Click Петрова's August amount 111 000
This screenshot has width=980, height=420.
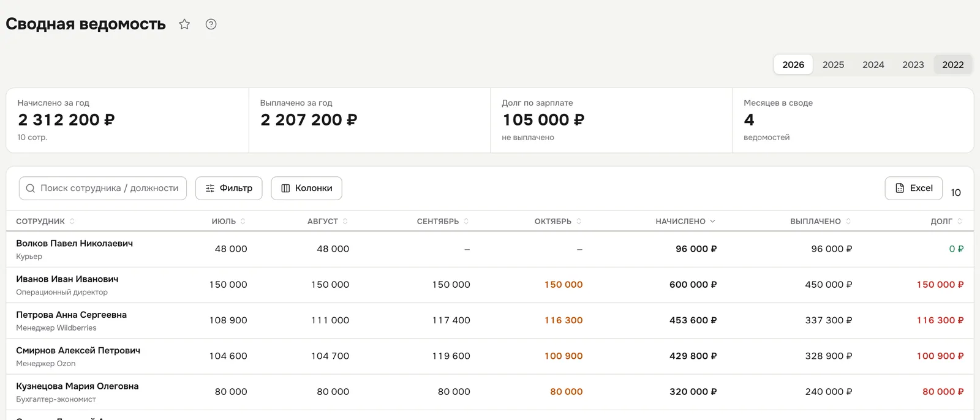(x=330, y=320)
